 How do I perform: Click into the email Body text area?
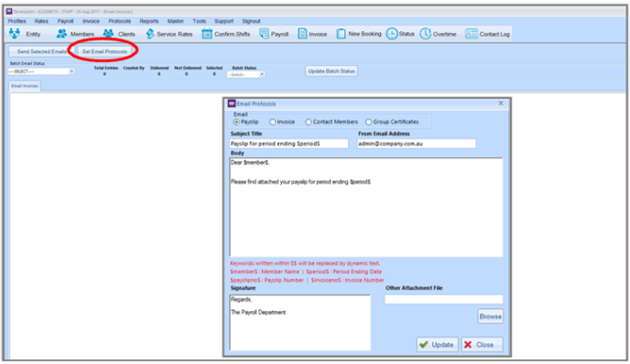366,207
